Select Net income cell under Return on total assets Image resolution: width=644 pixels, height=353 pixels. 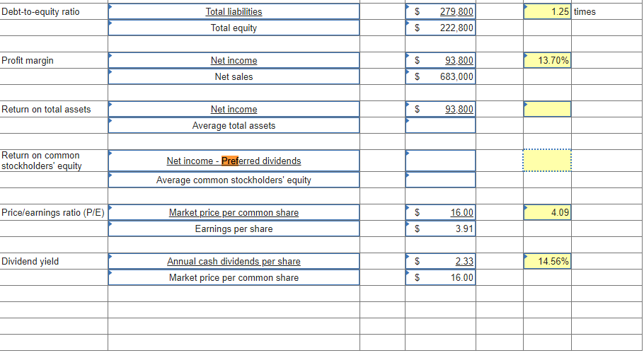tap(234, 109)
